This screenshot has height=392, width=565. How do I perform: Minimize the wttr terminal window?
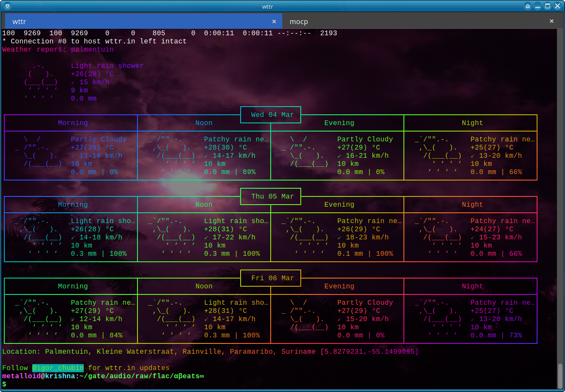click(538, 6)
